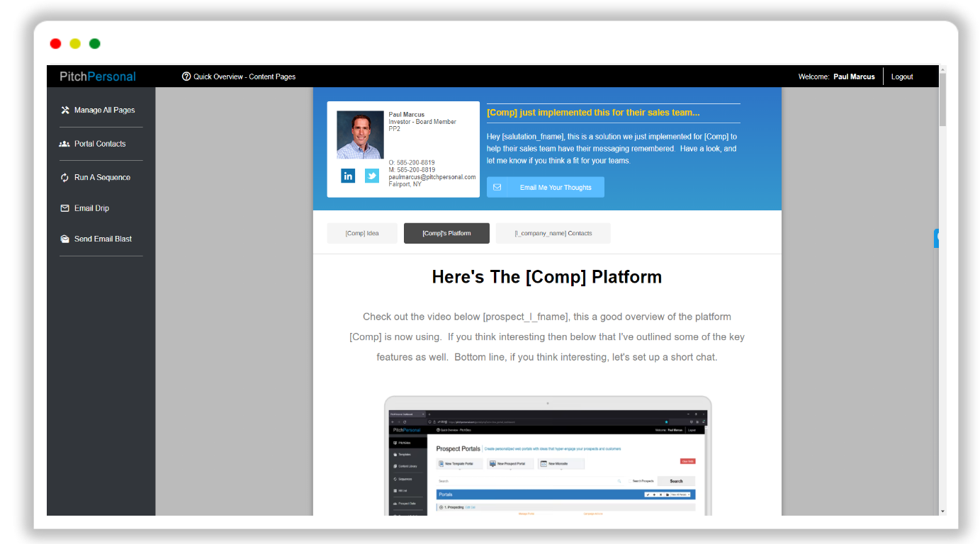Click the scrollbar down arrow
This screenshot has width=980, height=544.
[x=942, y=511]
